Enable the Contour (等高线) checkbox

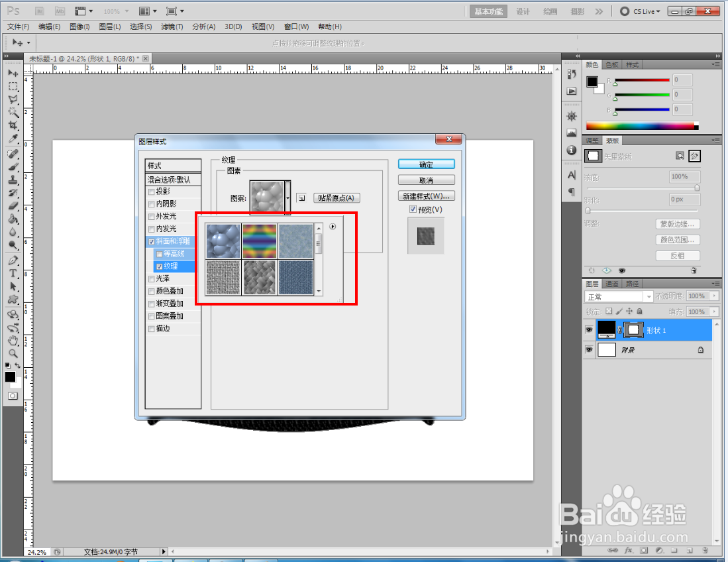click(x=159, y=254)
